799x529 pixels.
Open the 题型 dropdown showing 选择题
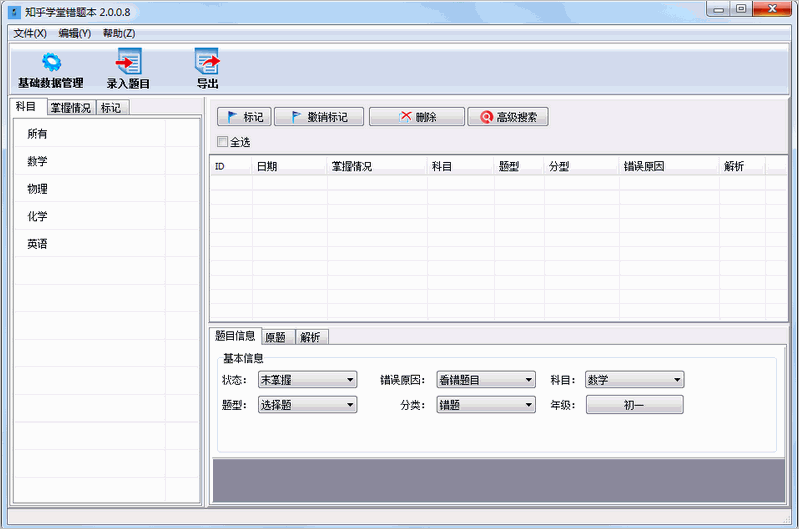coord(307,405)
